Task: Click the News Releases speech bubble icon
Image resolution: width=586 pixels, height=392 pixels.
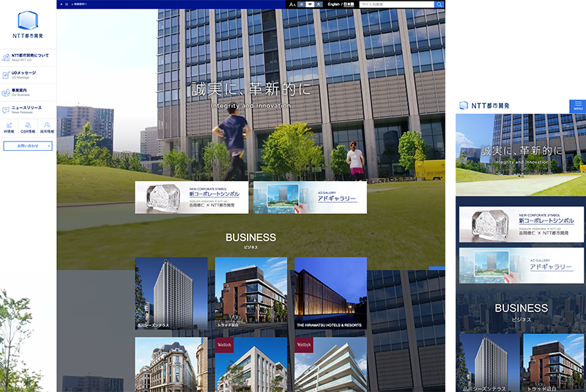Action: [x=6, y=110]
